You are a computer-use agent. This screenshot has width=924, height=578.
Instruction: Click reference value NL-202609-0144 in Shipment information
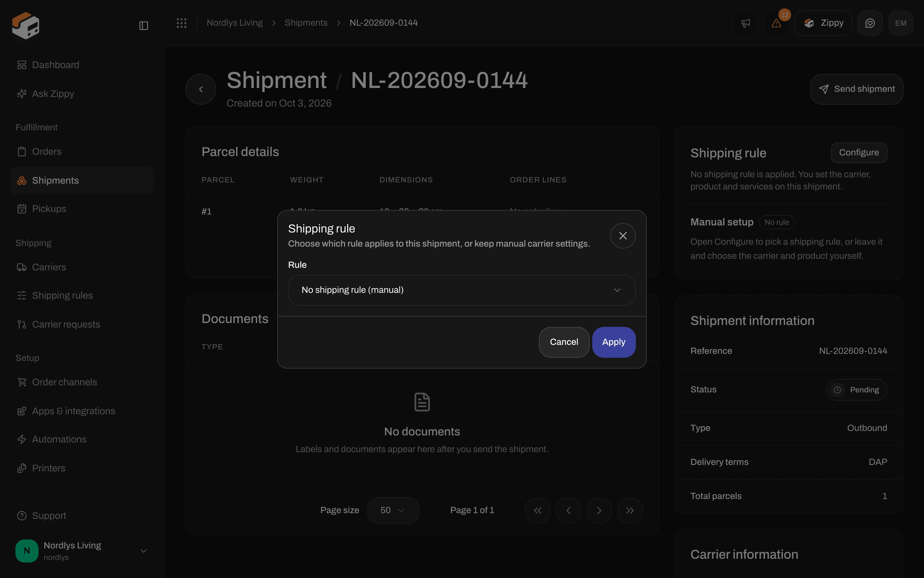[x=853, y=351]
